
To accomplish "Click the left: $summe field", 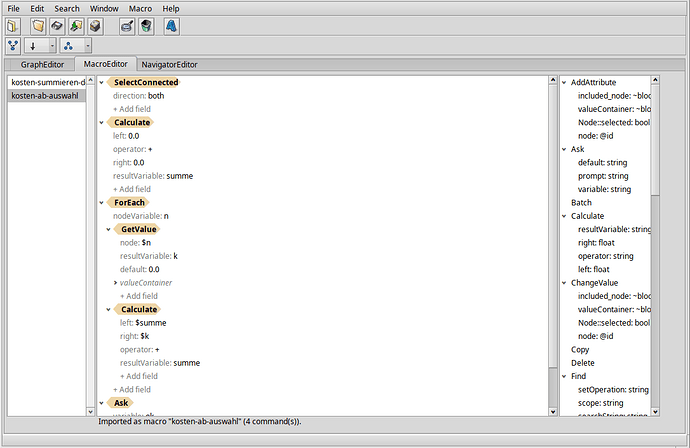I will (x=143, y=323).
